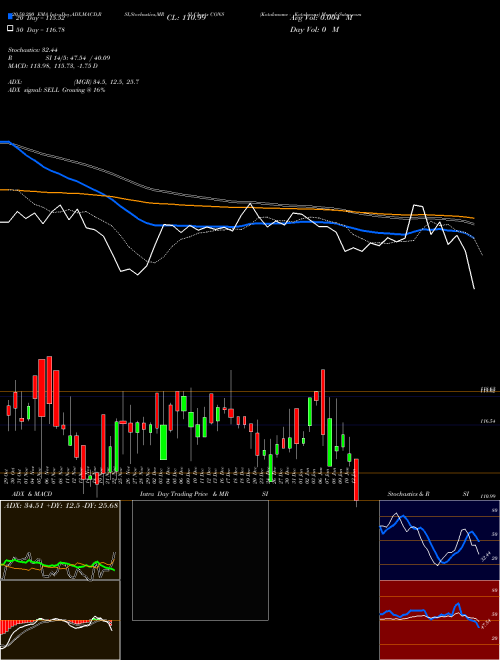The height and width of the screenshot is (660, 500).
Task: Click the end of the white price line
Action: point(474,288)
